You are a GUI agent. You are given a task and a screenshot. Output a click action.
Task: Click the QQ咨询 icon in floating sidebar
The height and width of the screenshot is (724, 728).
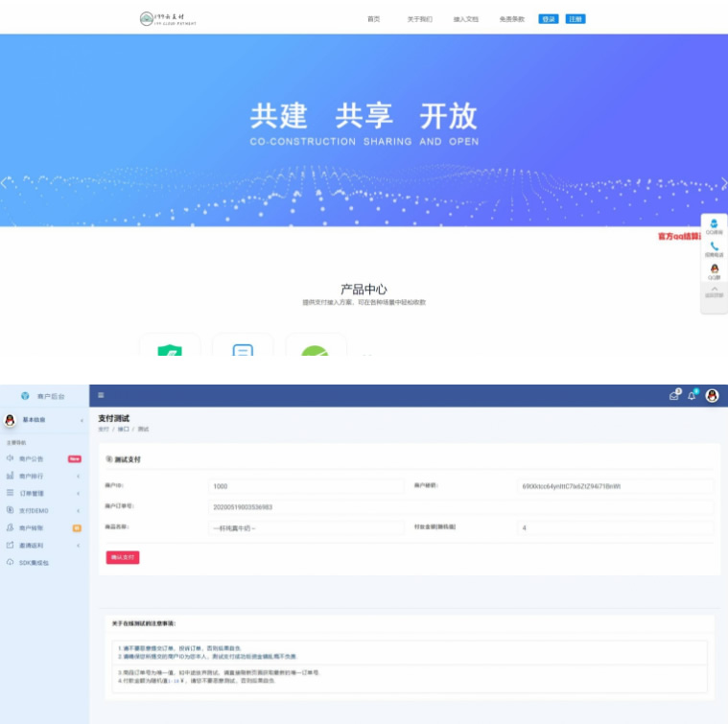click(714, 223)
